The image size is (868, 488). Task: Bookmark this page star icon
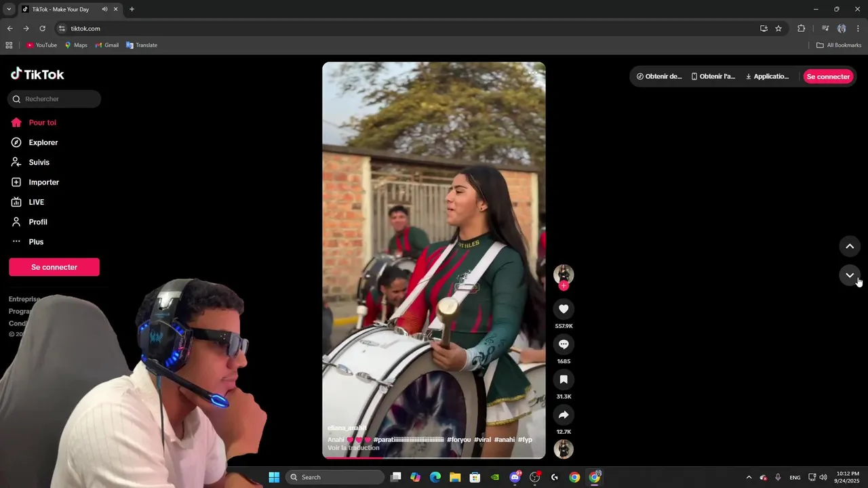coord(778,28)
